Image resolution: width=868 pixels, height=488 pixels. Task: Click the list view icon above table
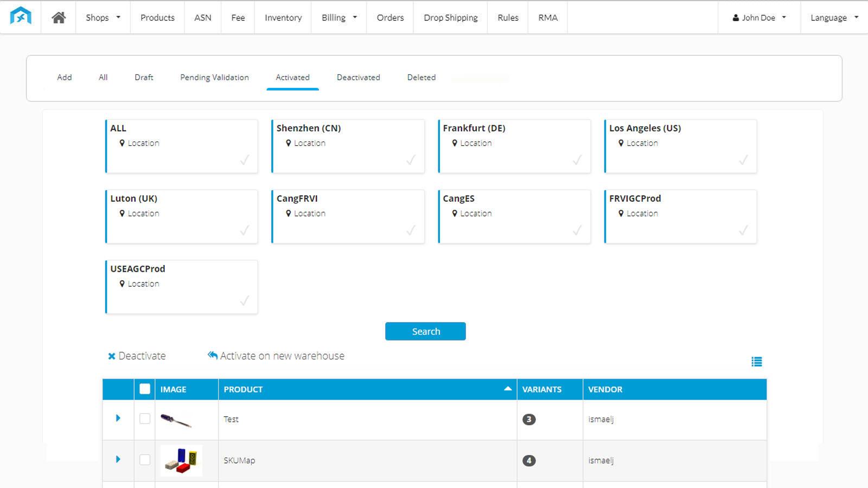pyautogui.click(x=757, y=362)
